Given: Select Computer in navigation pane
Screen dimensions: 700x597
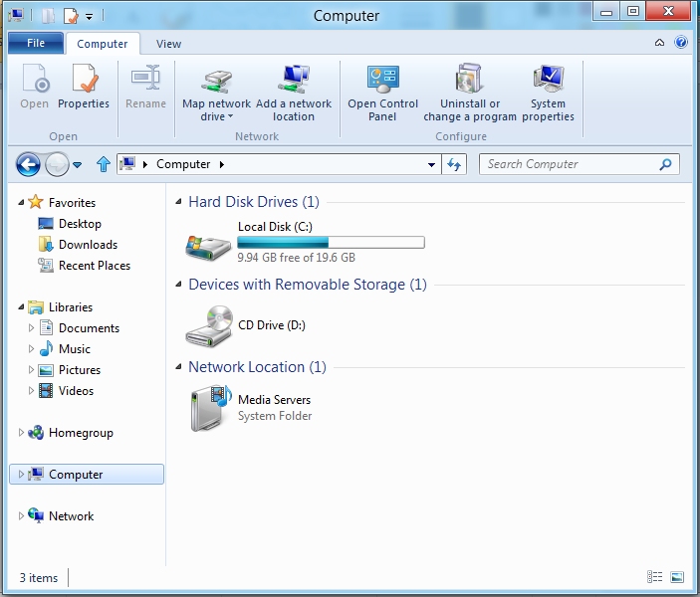Looking at the screenshot, I should point(87,475).
